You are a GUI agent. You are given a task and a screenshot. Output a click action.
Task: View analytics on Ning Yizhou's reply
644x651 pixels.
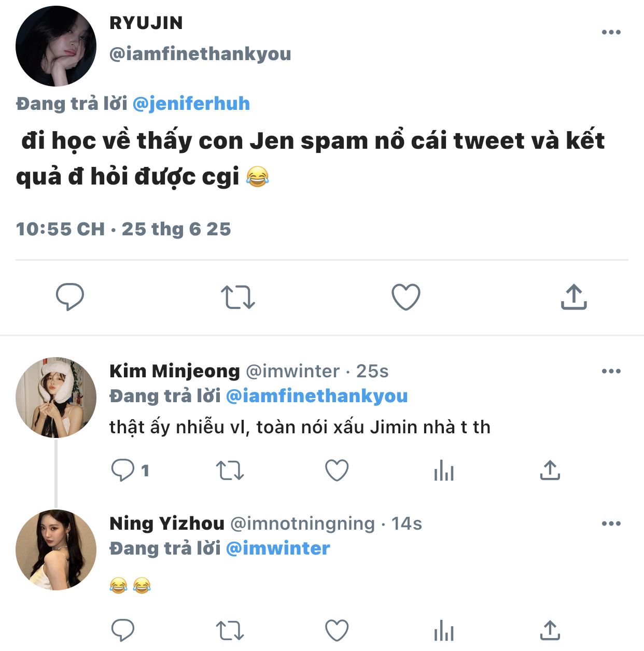click(x=444, y=631)
